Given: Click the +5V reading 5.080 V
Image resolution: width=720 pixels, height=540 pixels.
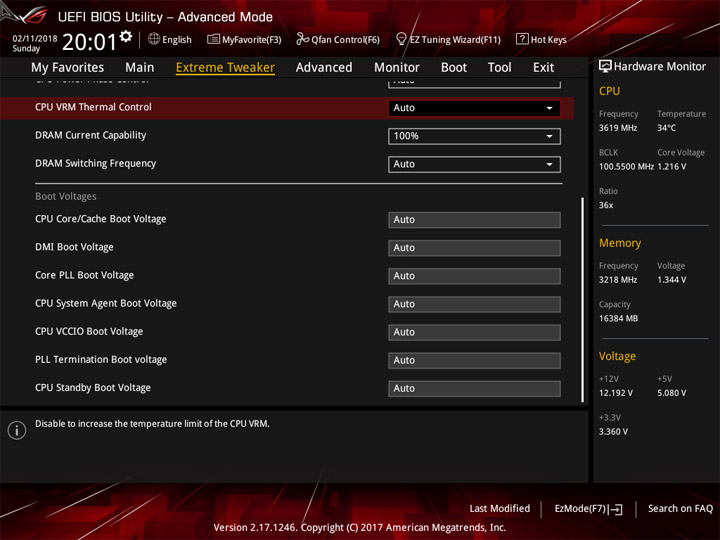Looking at the screenshot, I should 671,393.
